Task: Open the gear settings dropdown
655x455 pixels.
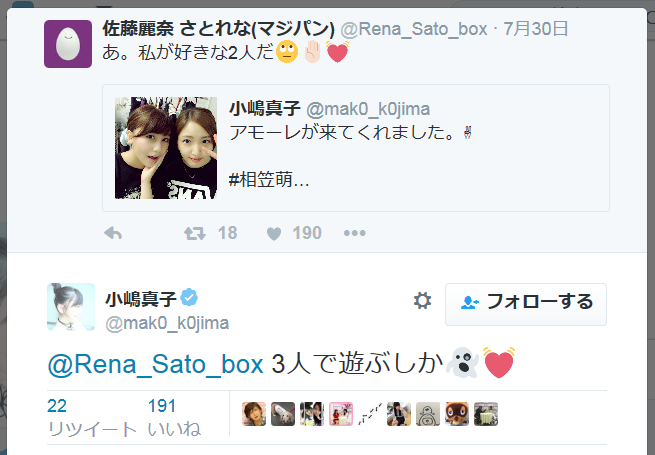Action: 422,301
